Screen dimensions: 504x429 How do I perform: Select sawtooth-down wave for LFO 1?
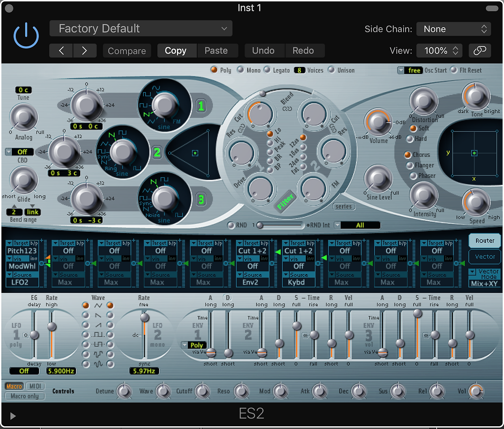click(85, 315)
